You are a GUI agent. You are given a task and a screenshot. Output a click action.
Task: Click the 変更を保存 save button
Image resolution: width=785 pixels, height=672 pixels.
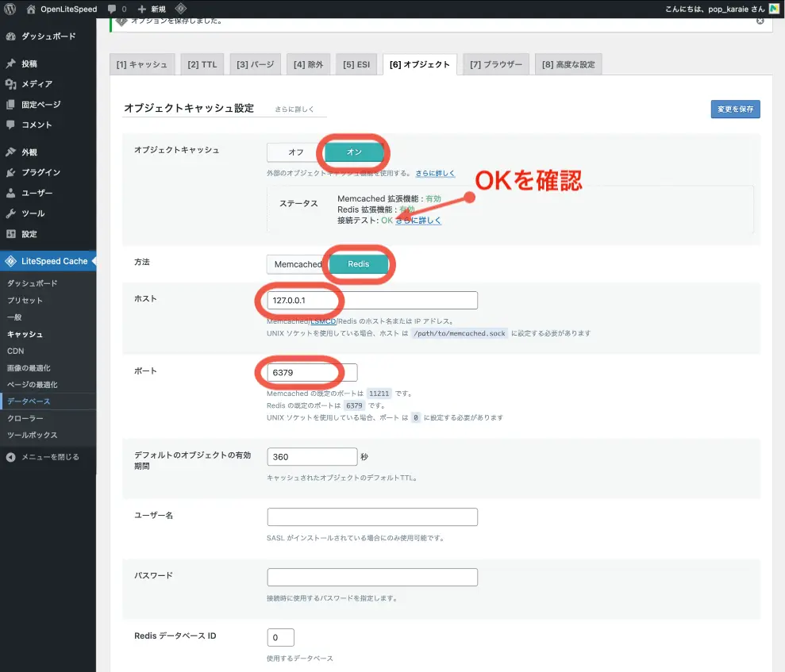(736, 109)
